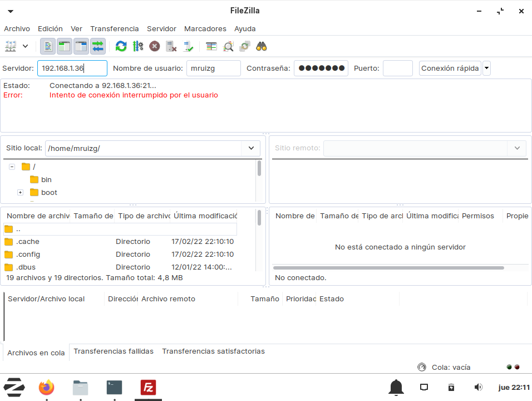Click the Puerto input field
Screen dimensions: 532x401
point(397,69)
